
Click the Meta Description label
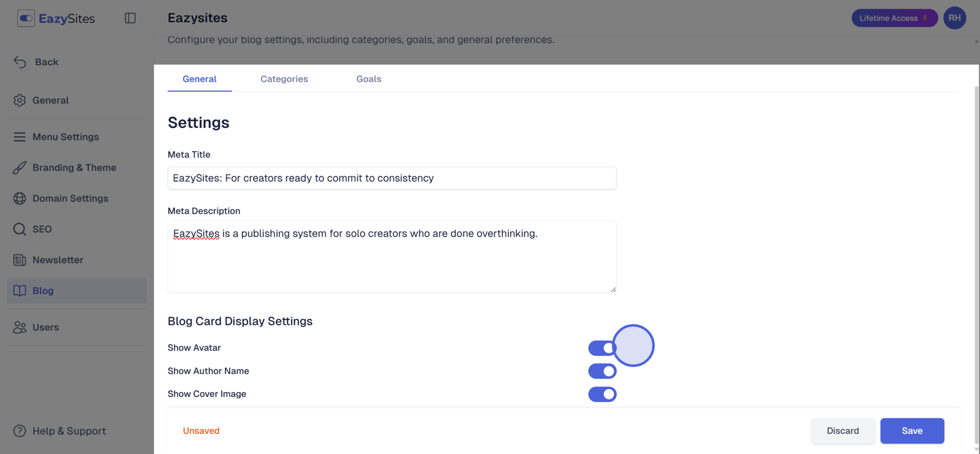pyautogui.click(x=204, y=211)
